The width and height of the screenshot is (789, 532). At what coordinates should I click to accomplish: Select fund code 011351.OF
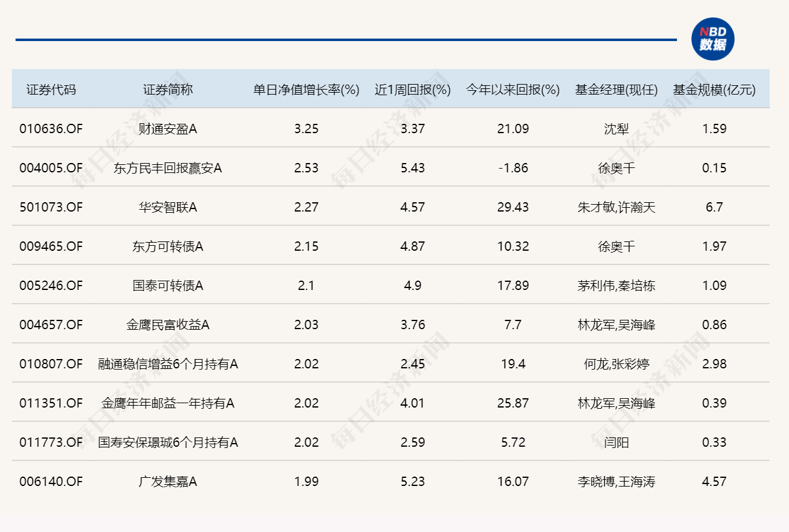(51, 403)
